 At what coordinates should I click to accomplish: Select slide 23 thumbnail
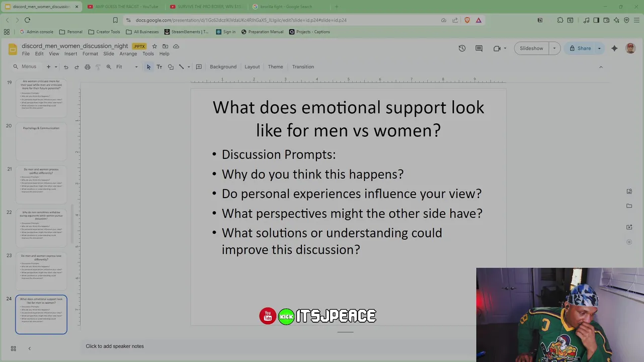pyautogui.click(x=41, y=271)
